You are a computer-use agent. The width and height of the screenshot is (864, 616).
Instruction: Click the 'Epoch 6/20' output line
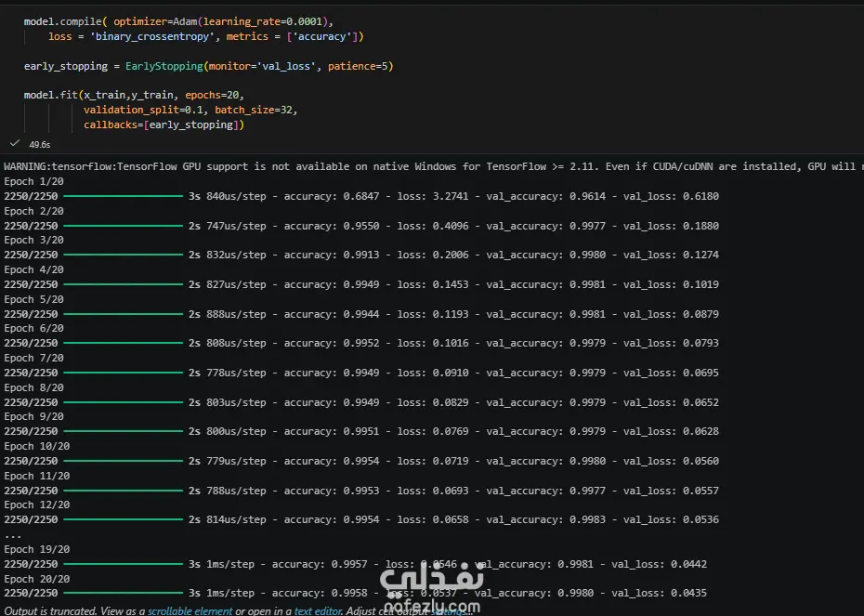tap(33, 328)
